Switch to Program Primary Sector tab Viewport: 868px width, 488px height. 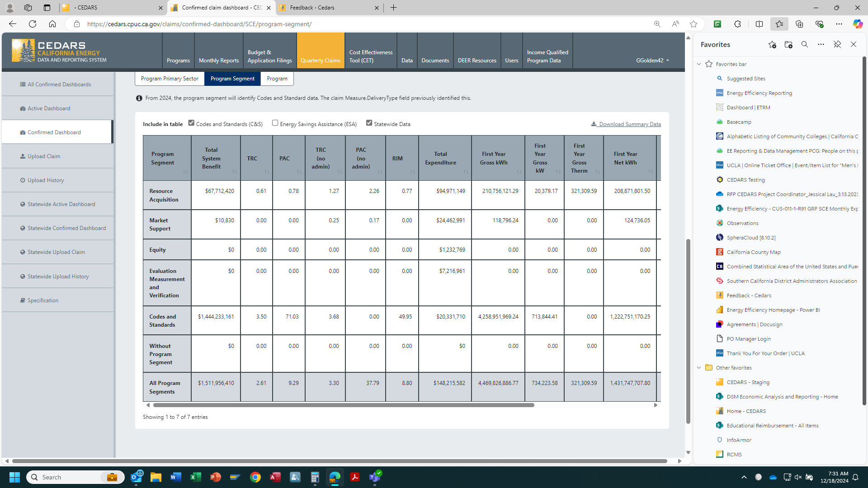point(170,79)
